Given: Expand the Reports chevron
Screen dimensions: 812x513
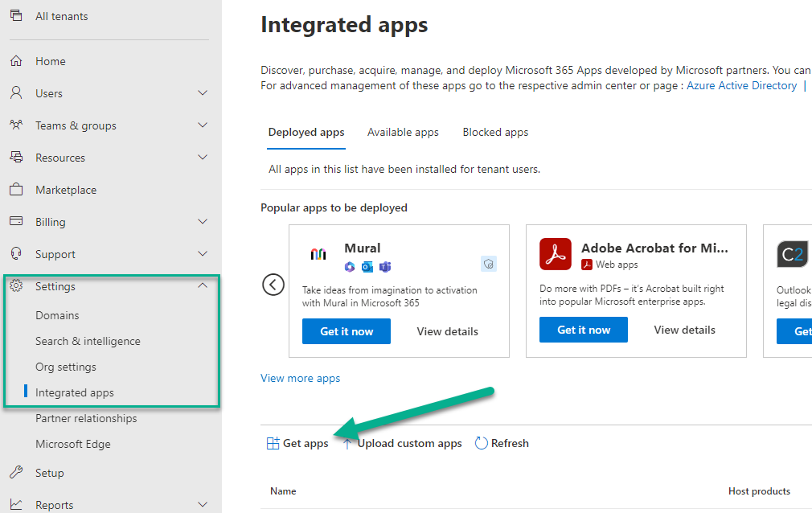Looking at the screenshot, I should click(203, 504).
